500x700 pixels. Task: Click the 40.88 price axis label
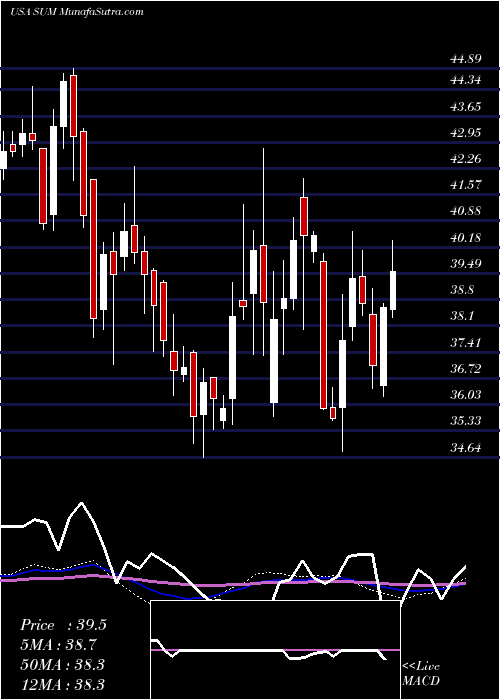point(465,211)
